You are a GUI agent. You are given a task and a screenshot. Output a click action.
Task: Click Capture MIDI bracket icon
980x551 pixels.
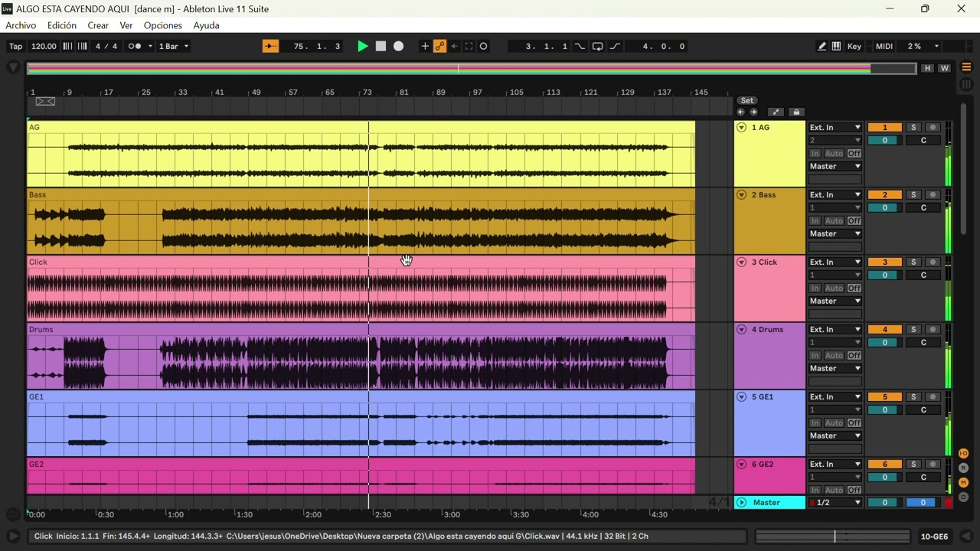coord(469,47)
